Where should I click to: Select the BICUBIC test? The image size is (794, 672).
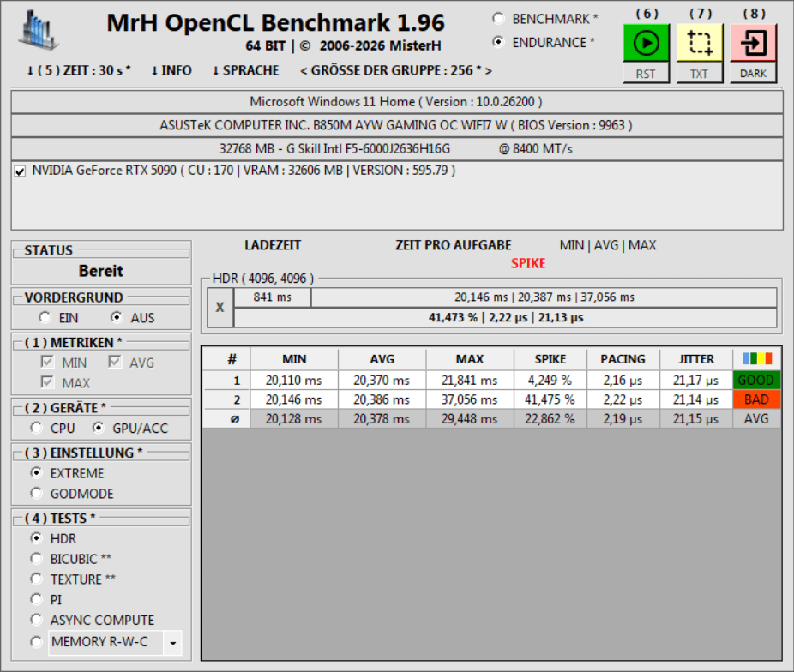(36, 559)
